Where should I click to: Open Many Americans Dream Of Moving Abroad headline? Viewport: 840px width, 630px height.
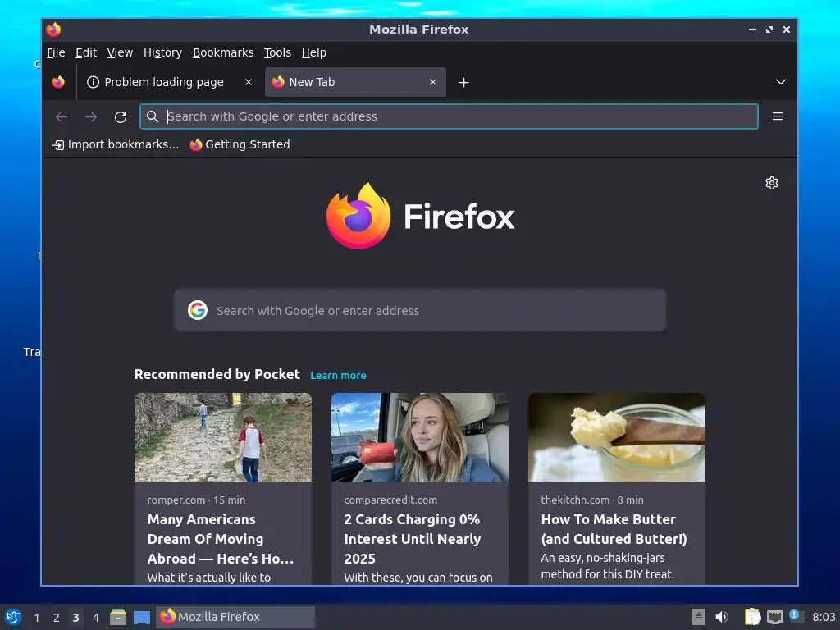point(221,539)
